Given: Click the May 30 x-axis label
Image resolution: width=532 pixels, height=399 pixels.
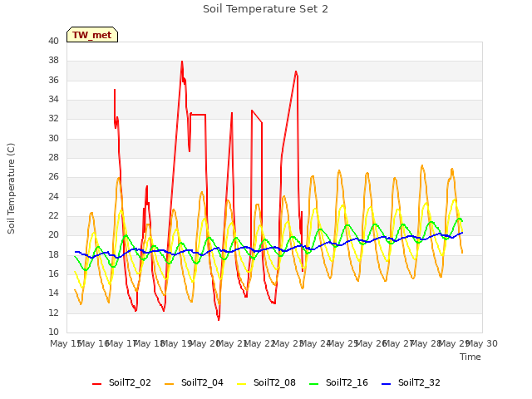Looking at the screenshot, I should [482, 343].
